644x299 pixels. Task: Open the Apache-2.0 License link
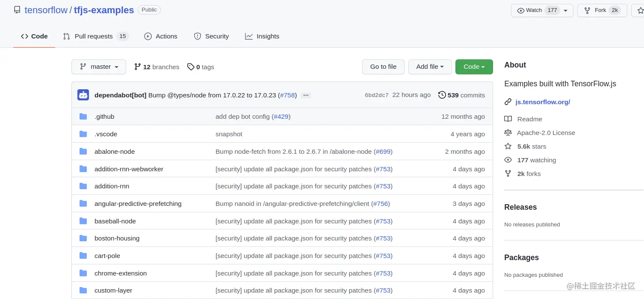[546, 133]
